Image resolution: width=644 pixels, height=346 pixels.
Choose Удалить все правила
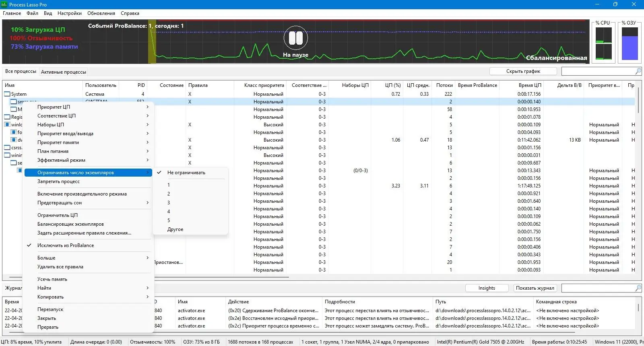coord(88,267)
